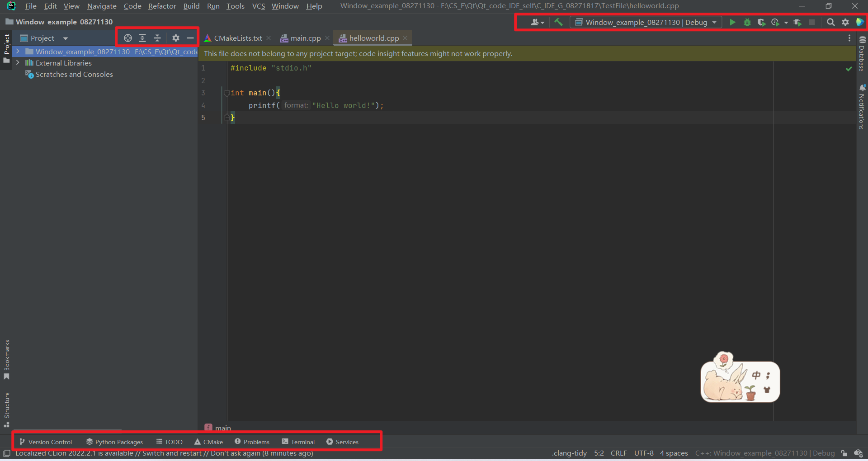Expand all in Project panel

click(142, 38)
